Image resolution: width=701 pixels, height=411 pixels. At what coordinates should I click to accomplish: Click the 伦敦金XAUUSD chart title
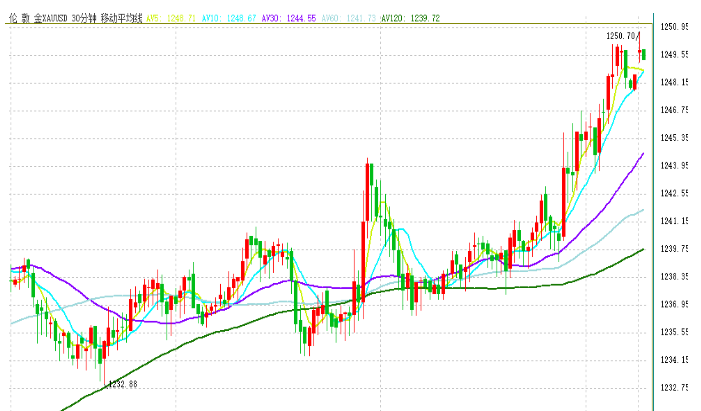tap(38, 18)
